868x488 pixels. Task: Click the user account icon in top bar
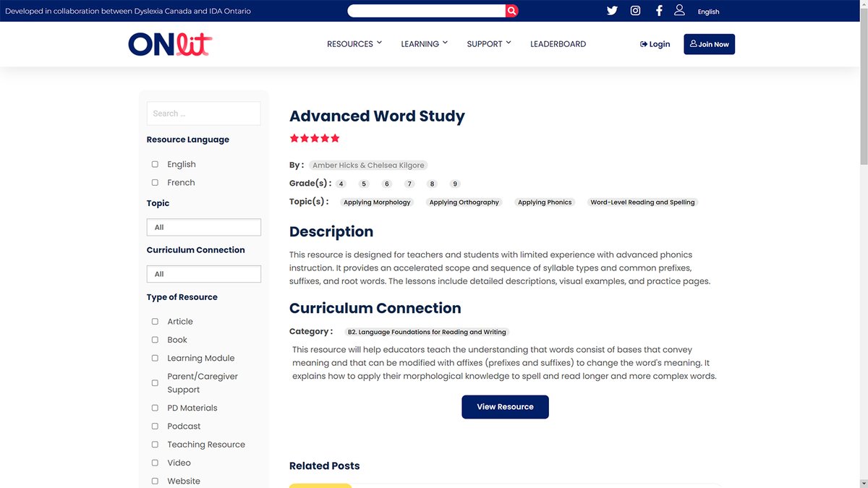(679, 10)
